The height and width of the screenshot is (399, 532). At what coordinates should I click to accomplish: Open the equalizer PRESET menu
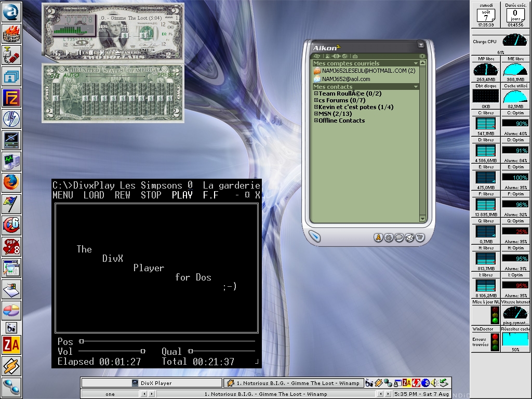[167, 74]
